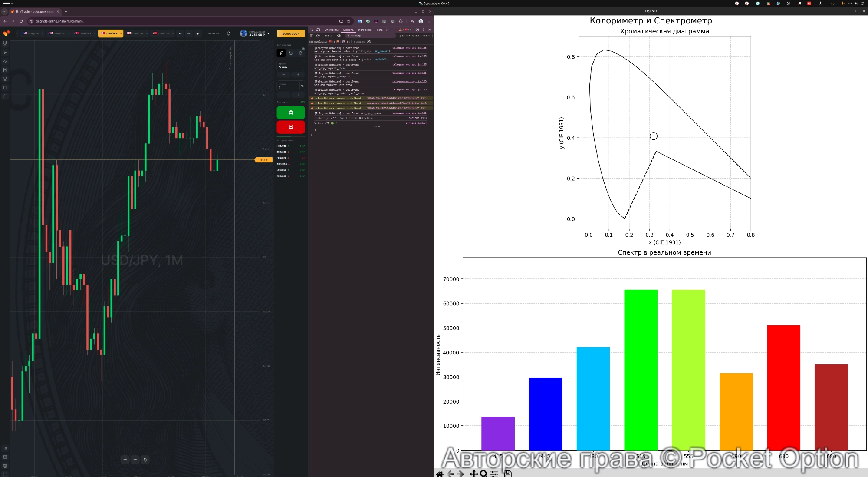
Task: Select the lightning quick trade type
Action: (x=281, y=53)
